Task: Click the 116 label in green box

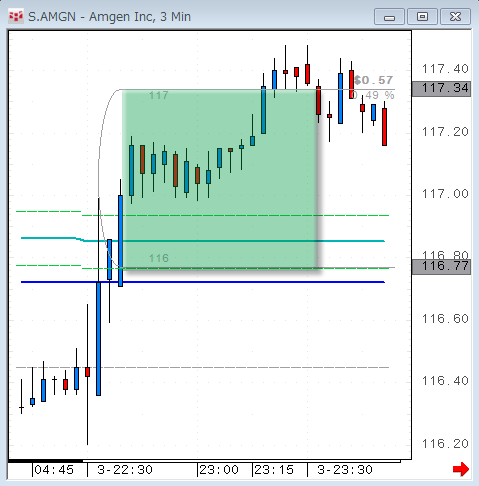Action: (x=159, y=258)
